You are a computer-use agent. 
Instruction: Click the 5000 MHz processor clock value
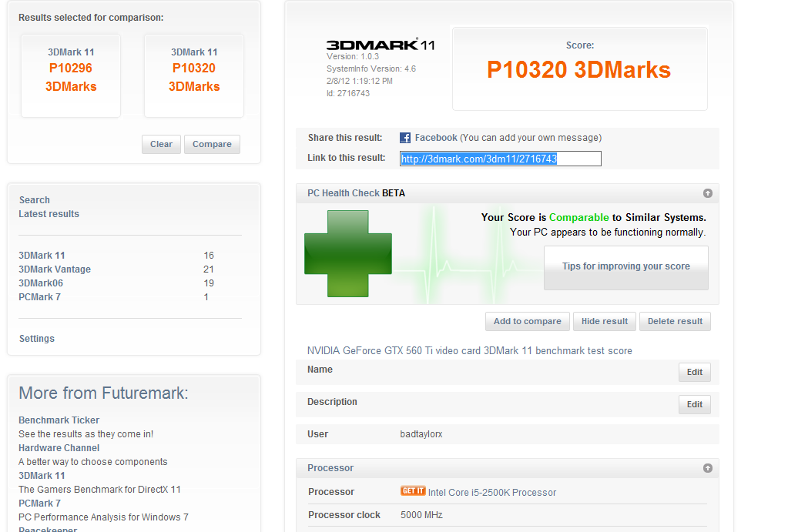click(x=421, y=515)
